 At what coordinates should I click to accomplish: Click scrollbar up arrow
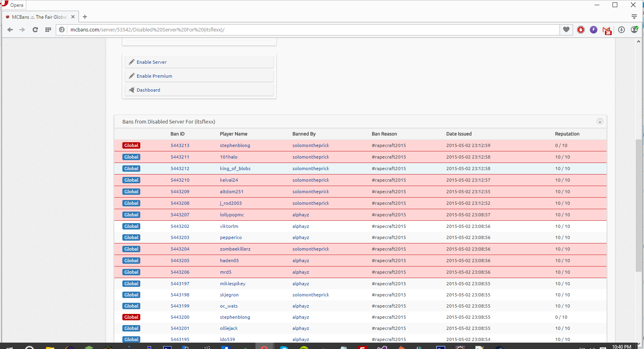click(638, 41)
